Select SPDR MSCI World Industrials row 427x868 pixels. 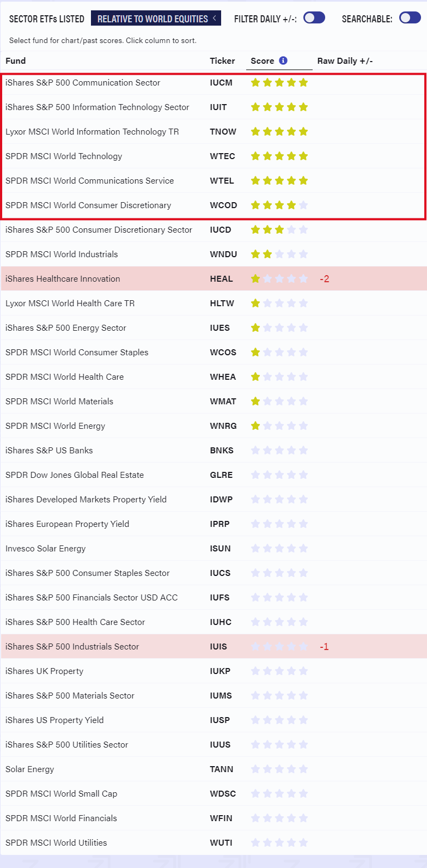213,254
